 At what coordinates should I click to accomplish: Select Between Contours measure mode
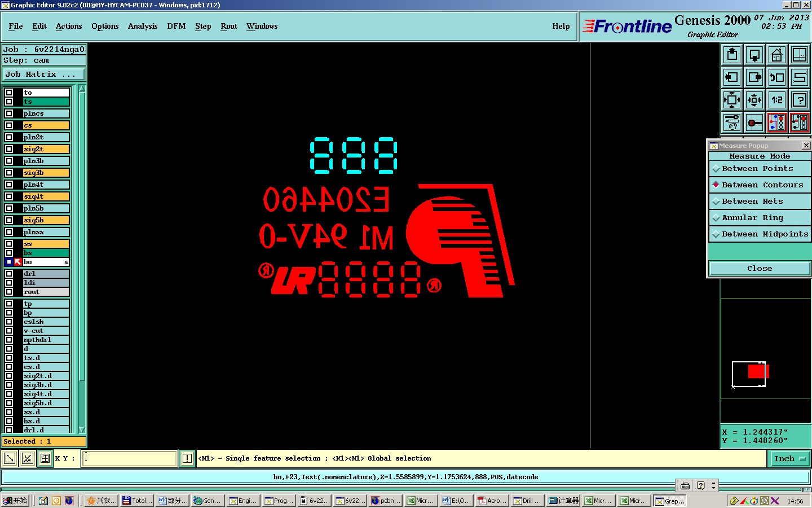point(760,185)
